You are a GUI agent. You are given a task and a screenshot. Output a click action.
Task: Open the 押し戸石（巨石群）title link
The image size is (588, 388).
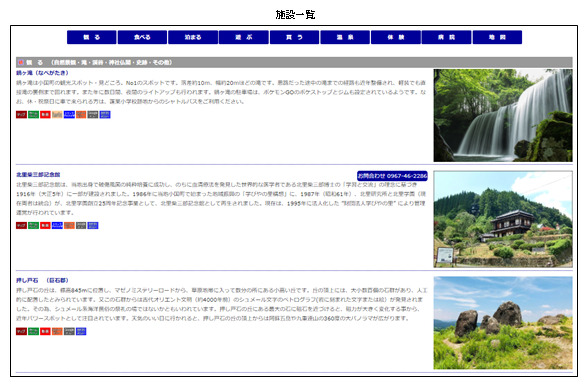(42, 280)
